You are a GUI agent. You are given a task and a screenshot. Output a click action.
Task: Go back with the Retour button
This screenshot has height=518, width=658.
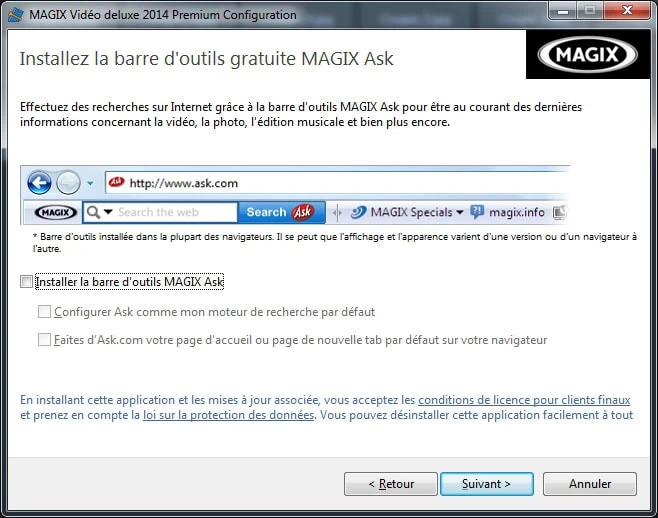point(391,484)
